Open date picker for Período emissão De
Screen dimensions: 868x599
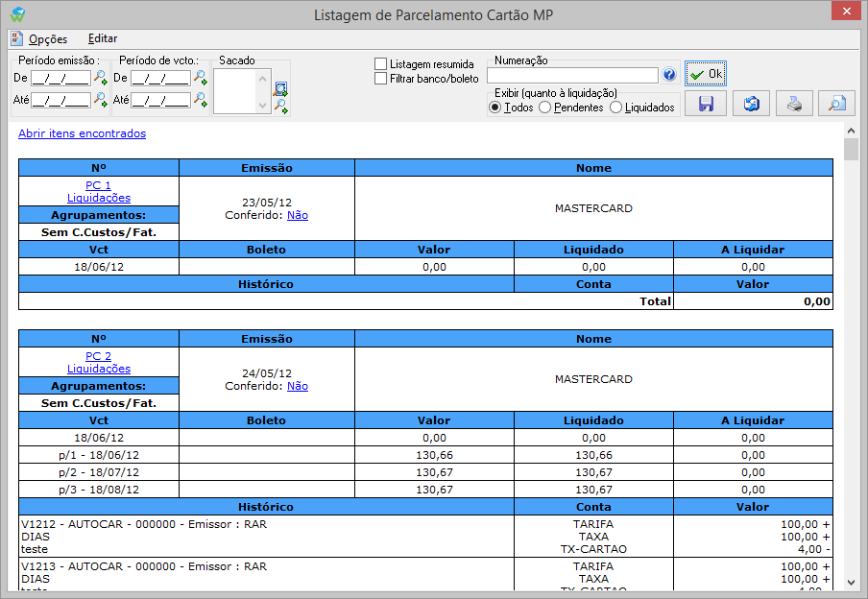pyautogui.click(x=101, y=78)
